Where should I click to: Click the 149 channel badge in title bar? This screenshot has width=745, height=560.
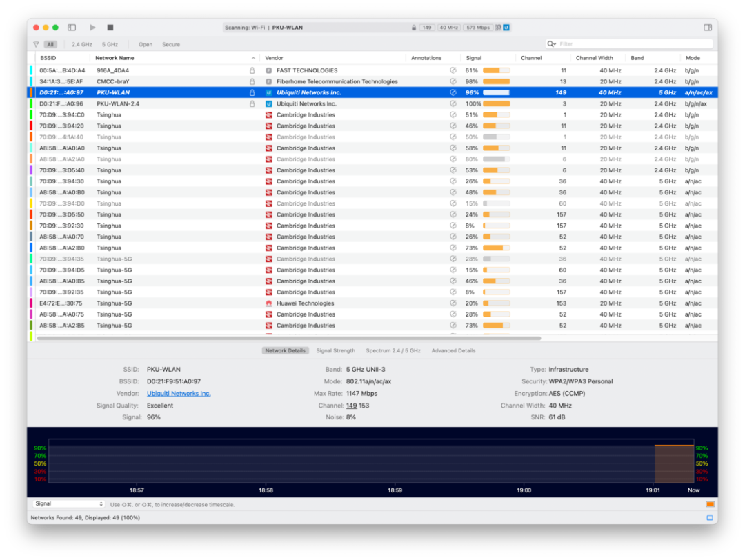(427, 28)
